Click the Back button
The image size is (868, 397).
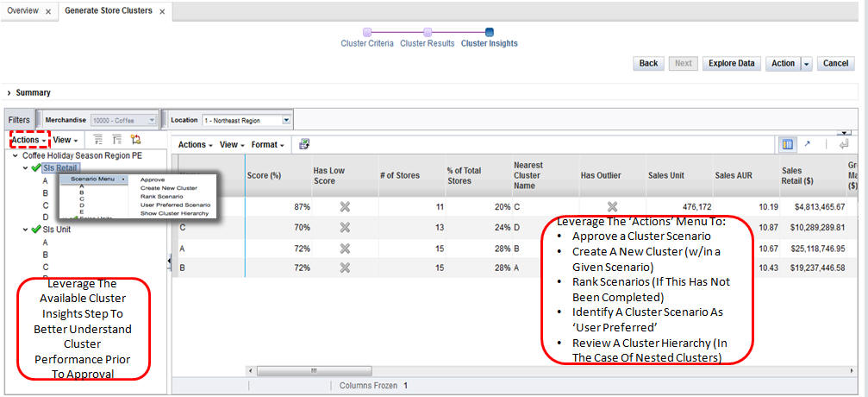(648, 63)
